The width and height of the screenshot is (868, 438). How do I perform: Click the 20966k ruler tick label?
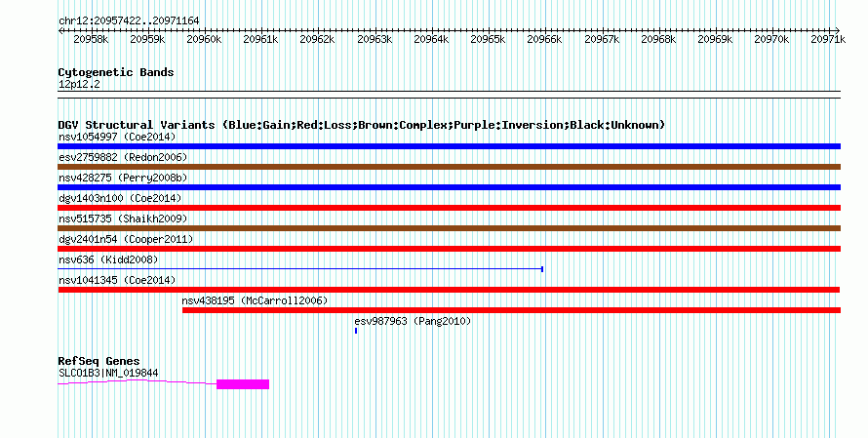coord(544,39)
